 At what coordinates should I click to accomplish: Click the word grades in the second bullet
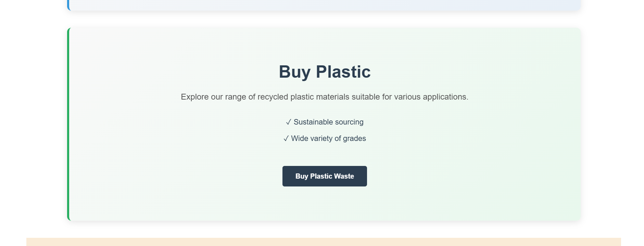click(354, 139)
